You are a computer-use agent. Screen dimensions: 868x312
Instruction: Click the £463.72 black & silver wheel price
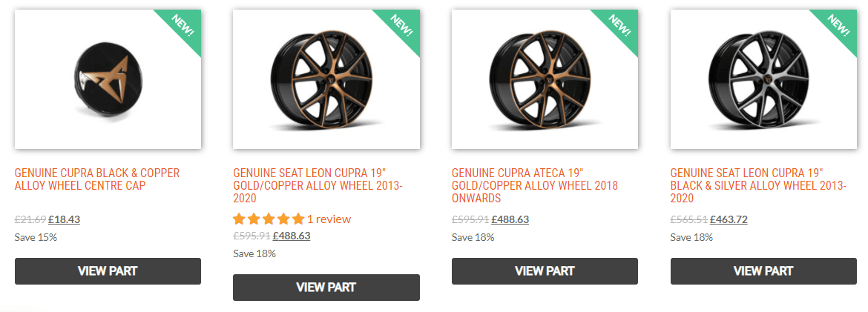coord(730,219)
